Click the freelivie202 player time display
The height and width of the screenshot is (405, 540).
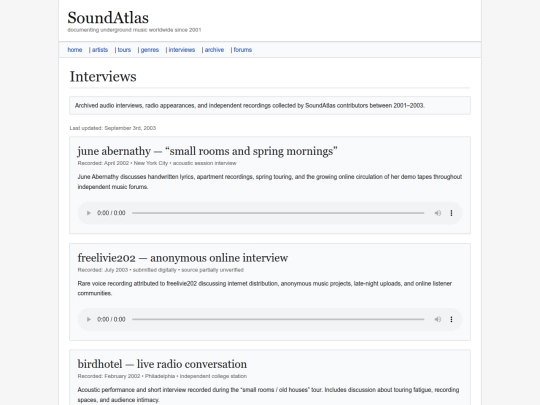[111, 319]
